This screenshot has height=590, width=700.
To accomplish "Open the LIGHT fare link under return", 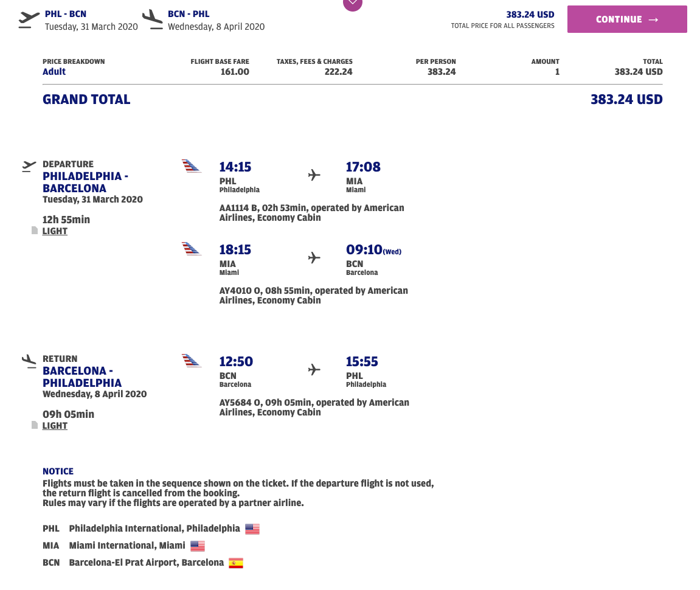I will coord(55,426).
